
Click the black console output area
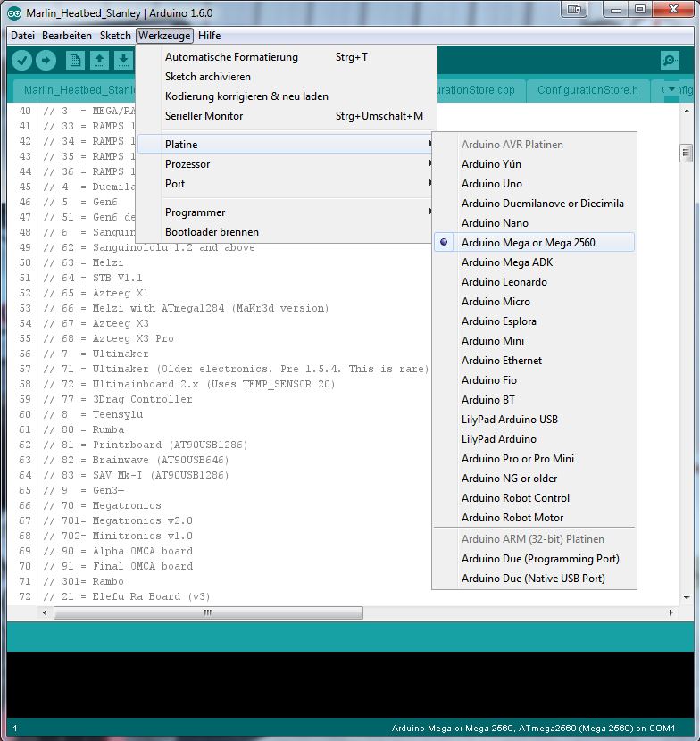350,684
